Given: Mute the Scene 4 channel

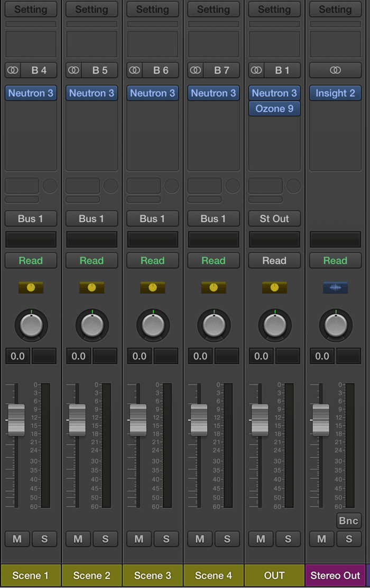Looking at the screenshot, I should (x=200, y=539).
